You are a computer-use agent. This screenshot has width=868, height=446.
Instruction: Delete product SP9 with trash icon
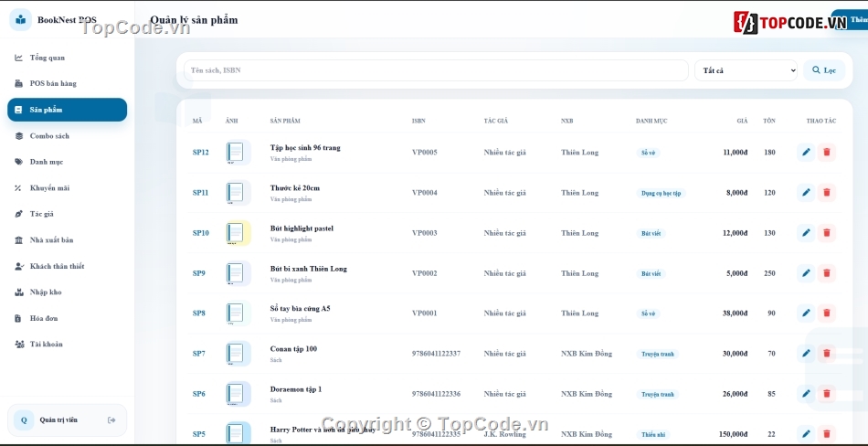click(x=827, y=273)
